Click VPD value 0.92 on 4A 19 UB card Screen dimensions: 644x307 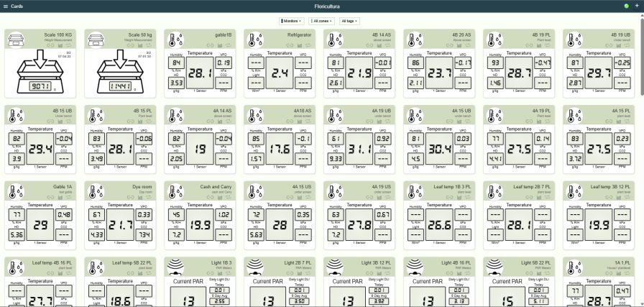(383, 139)
